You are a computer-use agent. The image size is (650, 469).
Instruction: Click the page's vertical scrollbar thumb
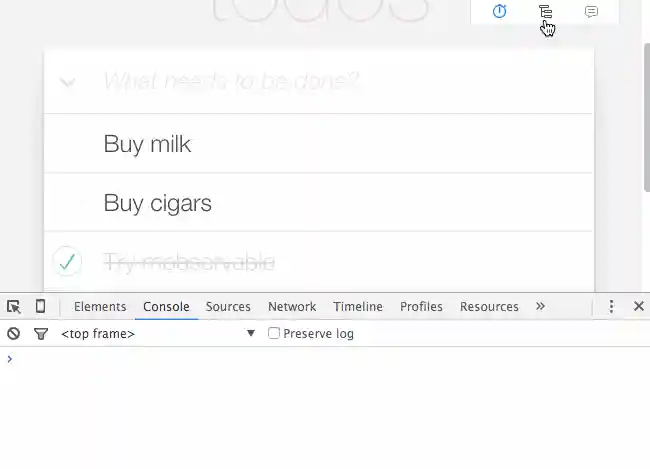pos(647,117)
